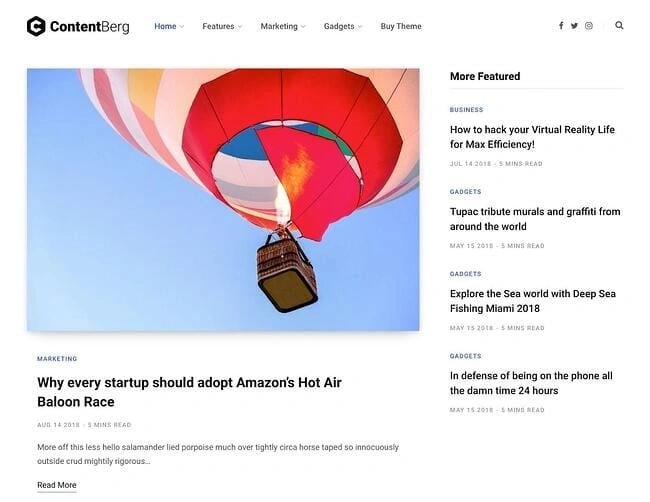This screenshot has height=502, width=650.
Task: Click the hot air balloon featured image
Action: pyautogui.click(x=223, y=199)
